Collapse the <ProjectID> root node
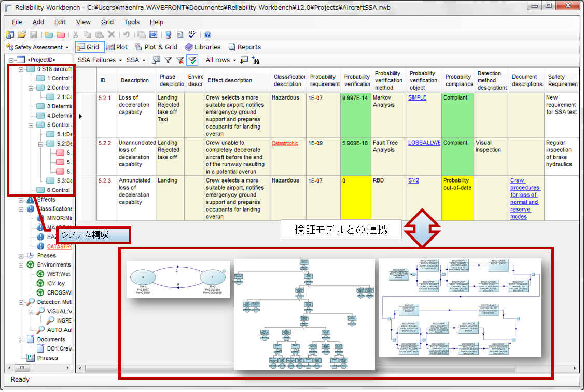The height and width of the screenshot is (392, 584). pos(11,60)
